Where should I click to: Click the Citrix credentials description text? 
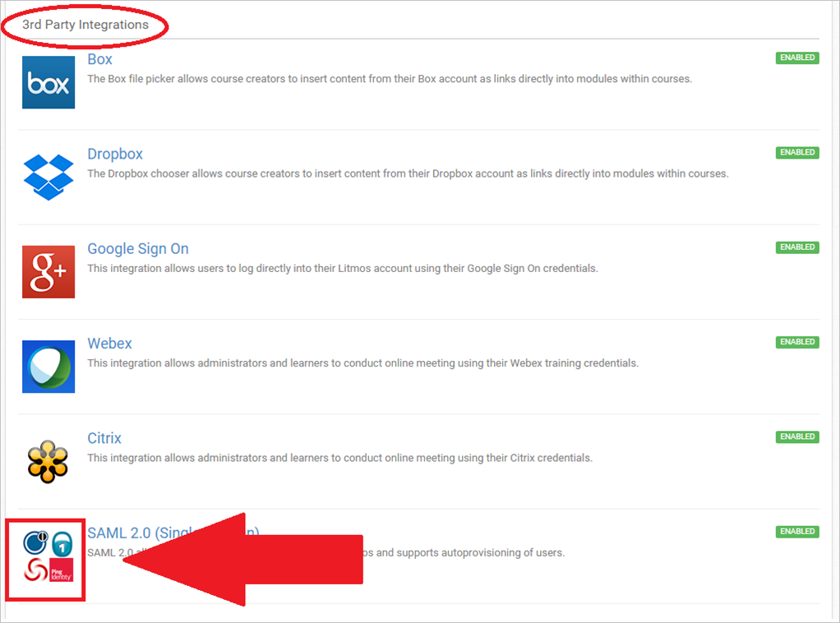[x=339, y=458]
